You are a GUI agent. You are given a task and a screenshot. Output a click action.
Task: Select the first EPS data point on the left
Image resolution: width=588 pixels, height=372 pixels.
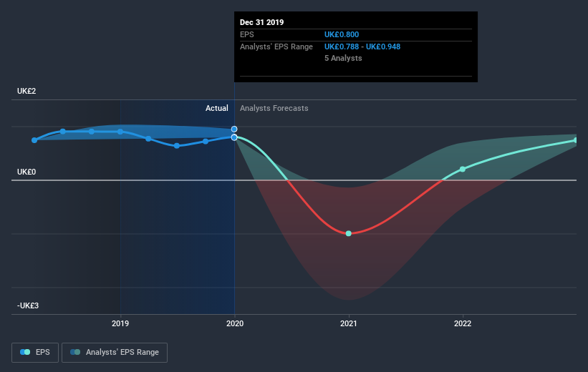[34, 140]
